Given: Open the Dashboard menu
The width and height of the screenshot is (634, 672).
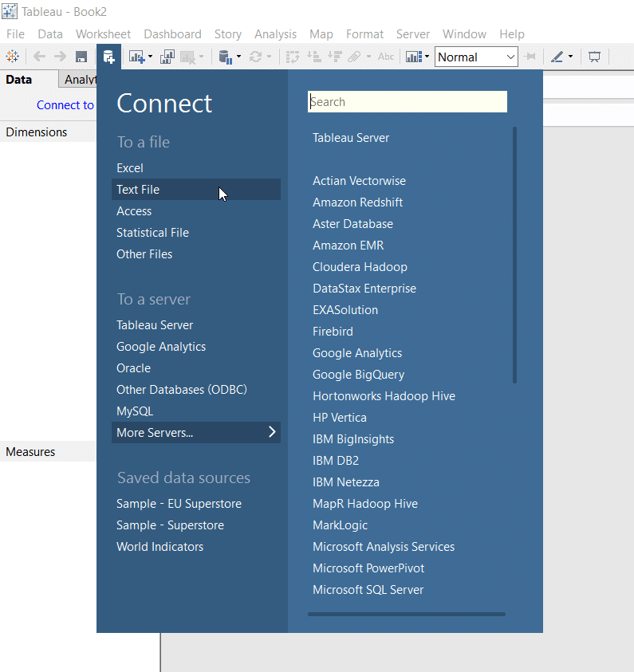Looking at the screenshot, I should [x=173, y=33].
